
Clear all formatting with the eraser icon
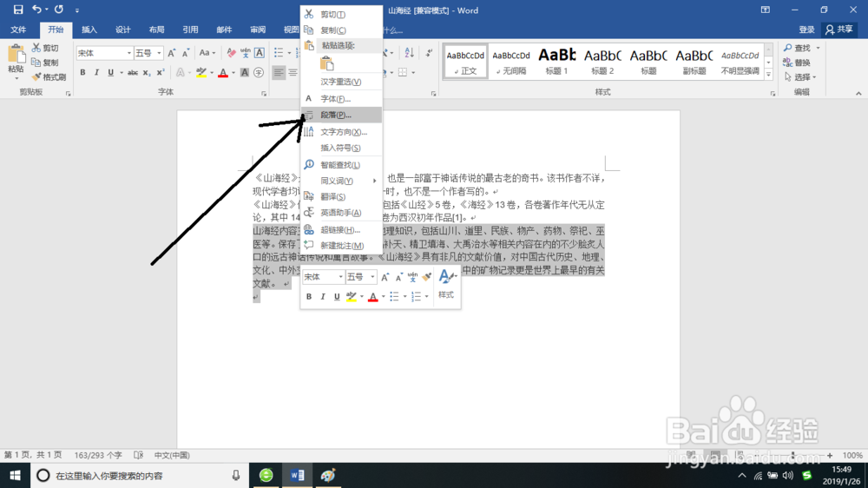pos(231,53)
